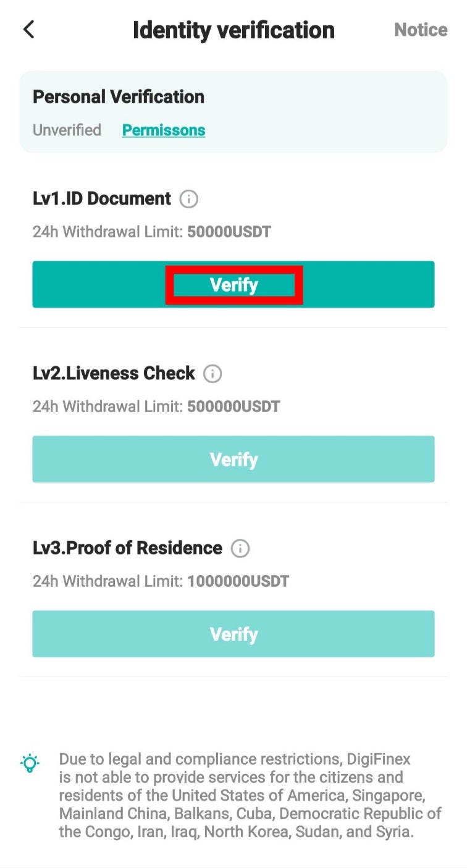Click the Lv3.Proof of Residence heading
Screen dimensions: 467x868
[127, 549]
